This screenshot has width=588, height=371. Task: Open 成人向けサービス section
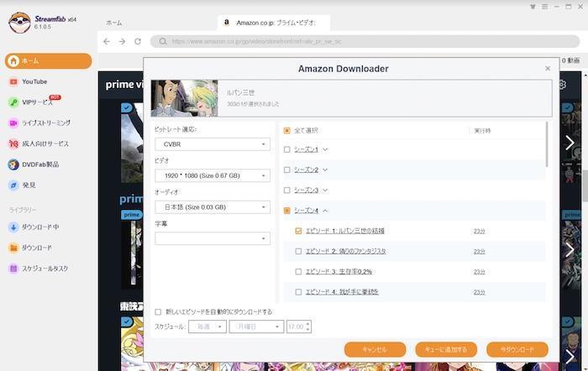point(39,144)
